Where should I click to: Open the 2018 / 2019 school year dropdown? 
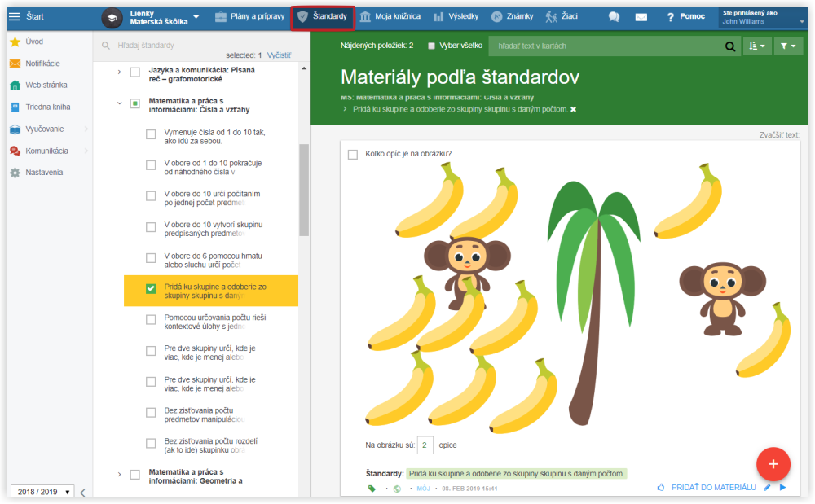42,492
